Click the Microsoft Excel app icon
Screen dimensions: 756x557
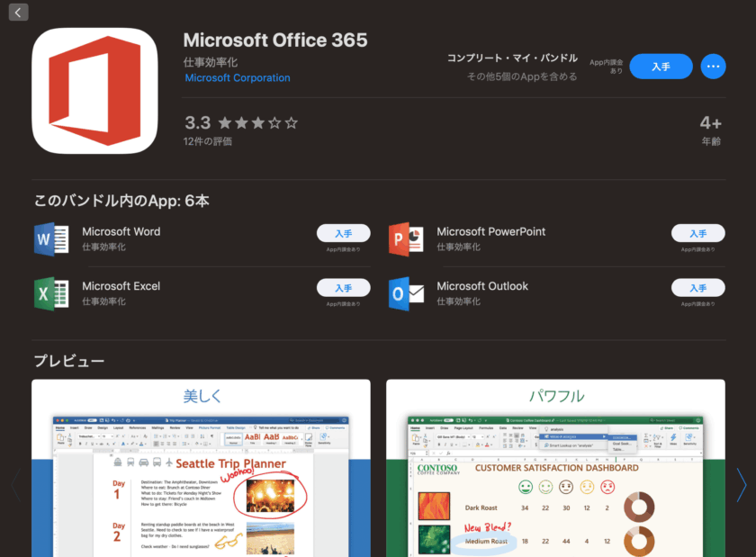click(51, 293)
